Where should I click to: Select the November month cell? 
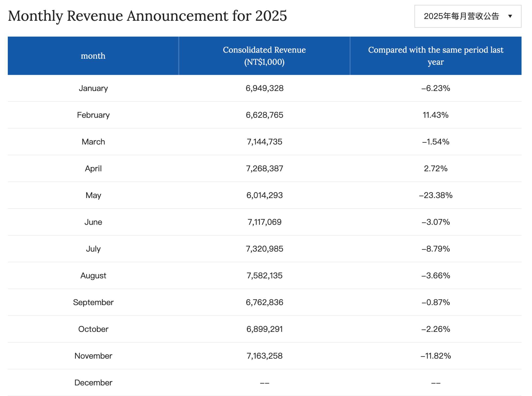coord(93,356)
